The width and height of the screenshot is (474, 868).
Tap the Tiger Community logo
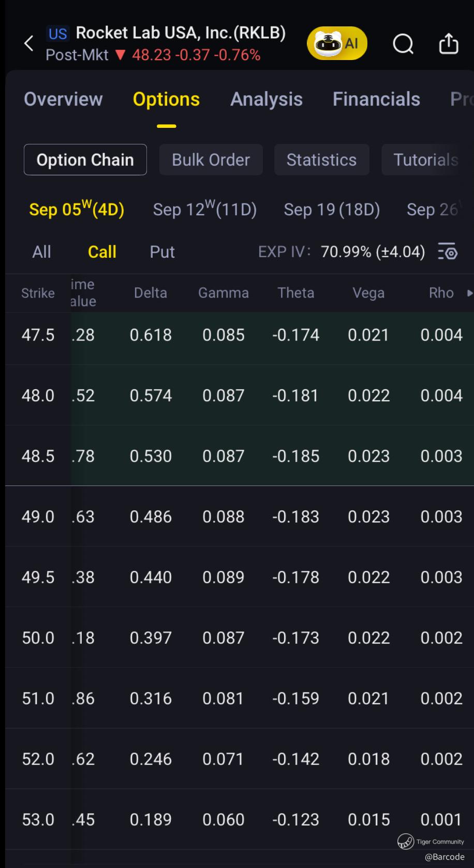pyautogui.click(x=405, y=841)
